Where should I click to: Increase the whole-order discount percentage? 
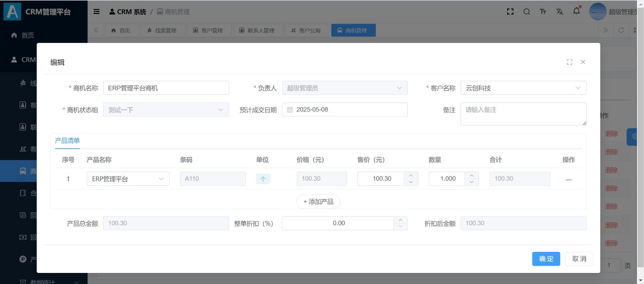pyautogui.click(x=400, y=220)
